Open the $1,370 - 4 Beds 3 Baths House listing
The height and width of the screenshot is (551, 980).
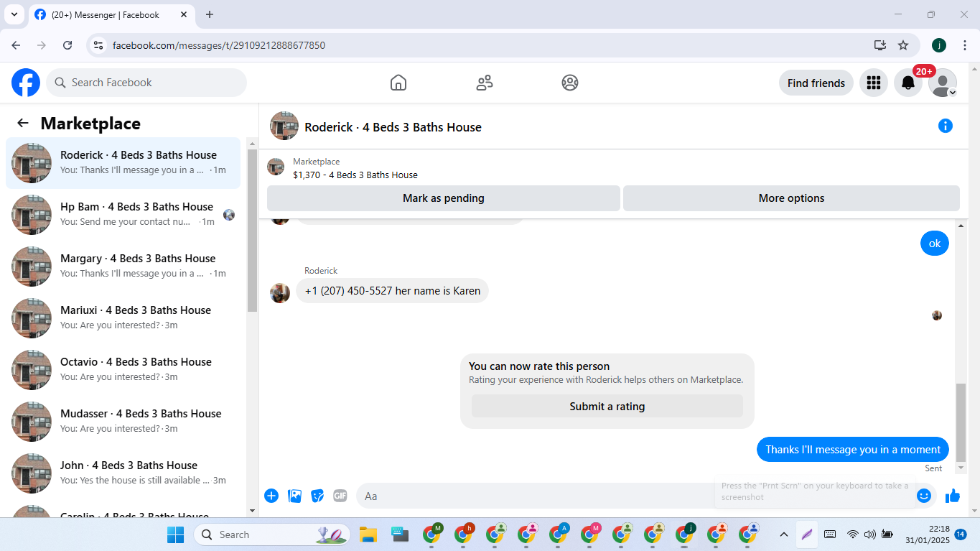355,175
